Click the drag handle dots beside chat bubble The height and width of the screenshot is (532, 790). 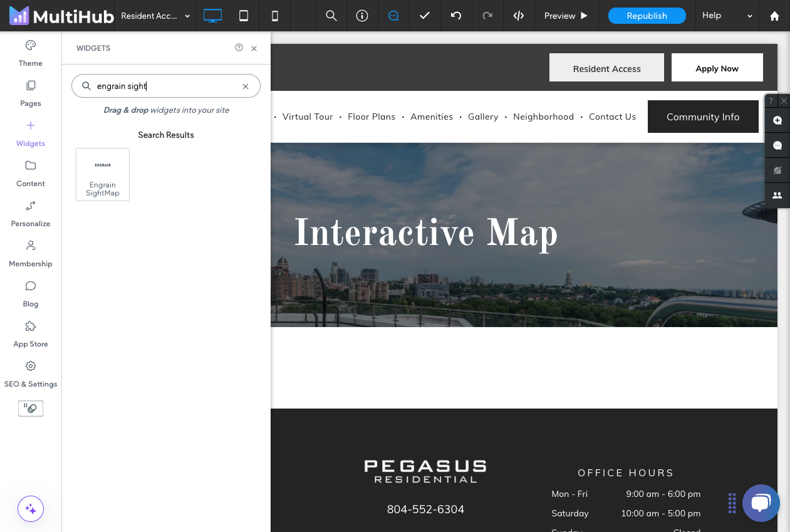(x=732, y=503)
